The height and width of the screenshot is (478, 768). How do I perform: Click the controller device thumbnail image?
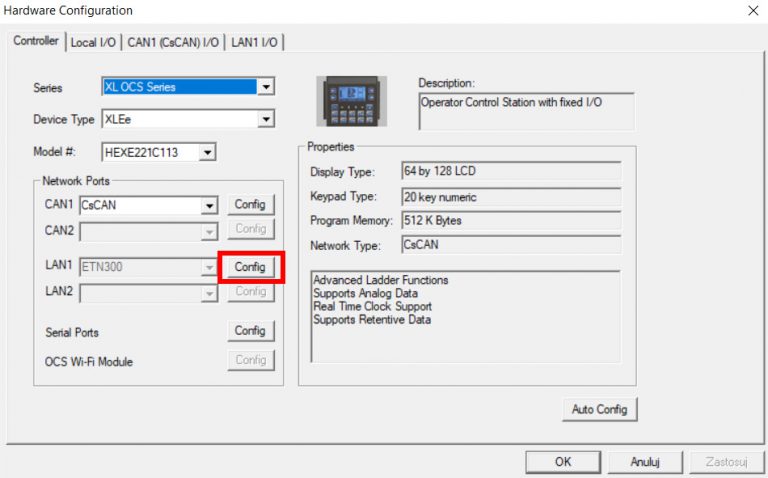[x=351, y=101]
